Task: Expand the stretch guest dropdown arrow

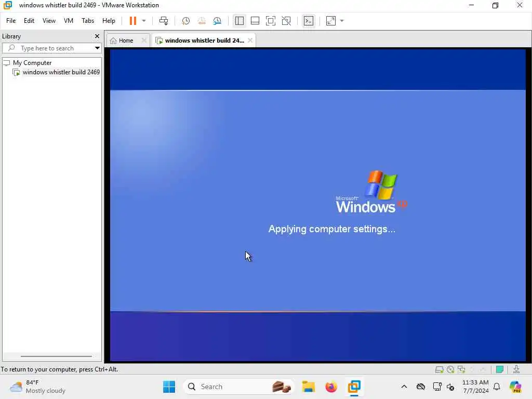Action: [x=342, y=21]
